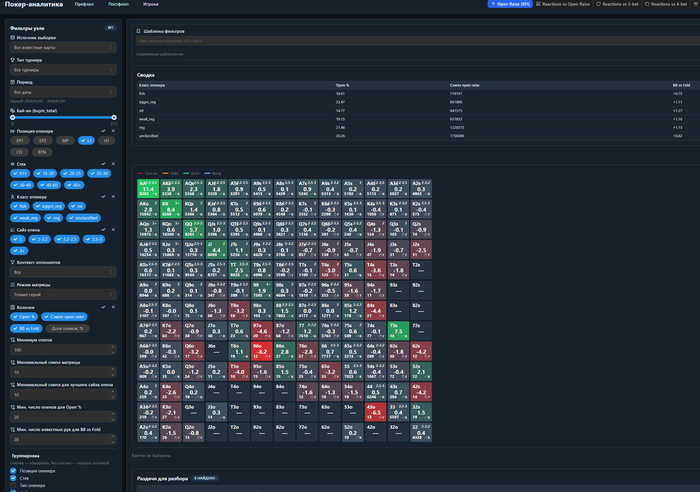Deselect the 60+ stack chip
Image resolution: width=700 pixels, height=492 pixels.
click(74, 185)
